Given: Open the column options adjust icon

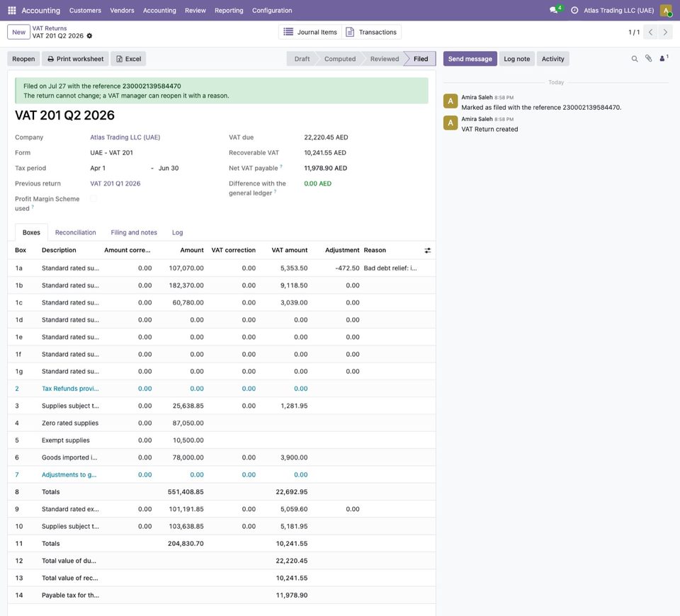Looking at the screenshot, I should point(428,251).
